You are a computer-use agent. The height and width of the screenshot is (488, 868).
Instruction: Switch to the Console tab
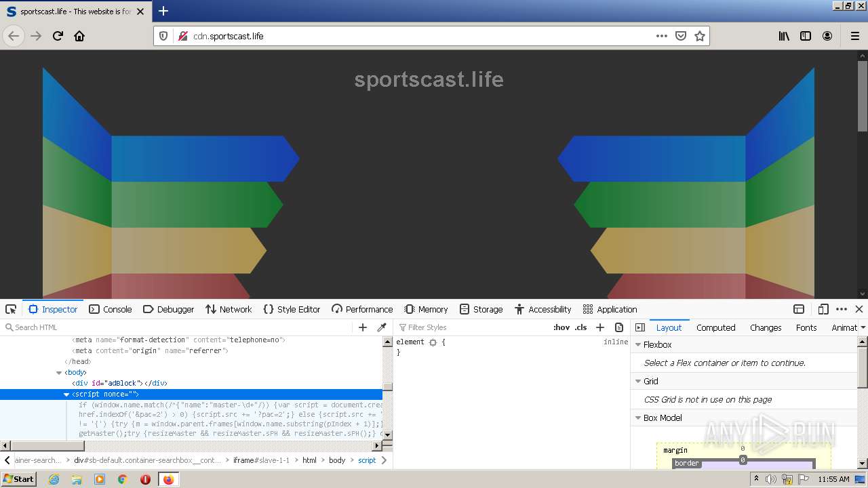tap(111, 309)
